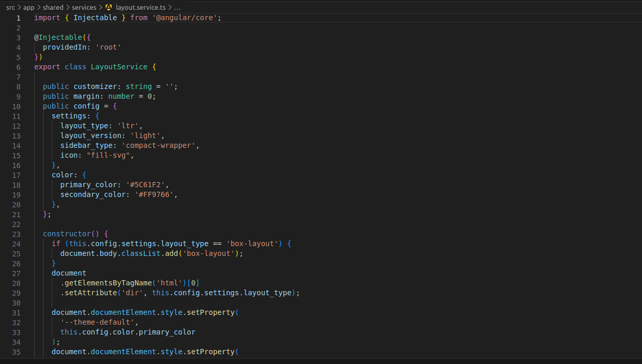This screenshot has width=642, height=364.
Task: Click line number 1 in the gutter
Action: 19,18
